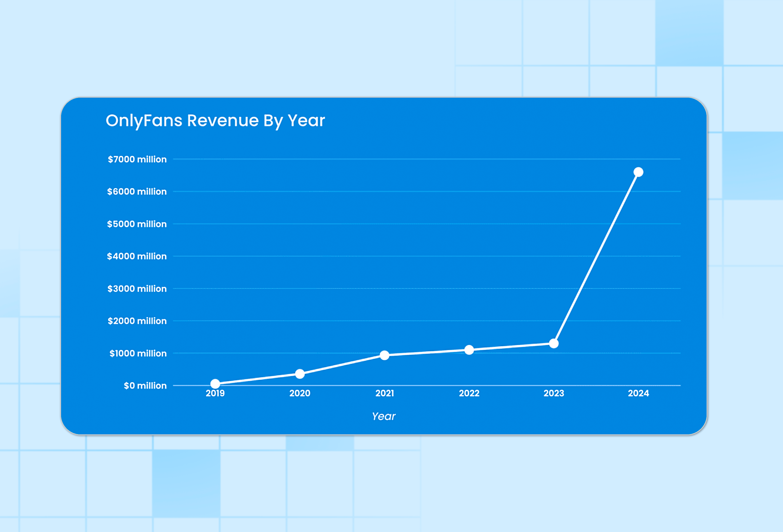
Task: Click the $2000 million axis label
Action: pyautogui.click(x=137, y=321)
